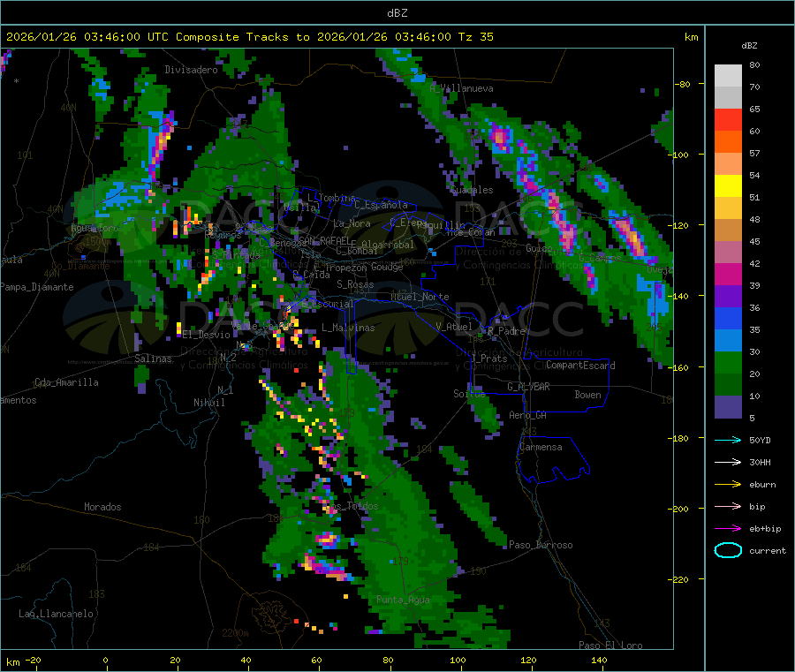This screenshot has width=795, height=672.
Task: Select the blue 35 dBZ legend color
Action: point(728,318)
